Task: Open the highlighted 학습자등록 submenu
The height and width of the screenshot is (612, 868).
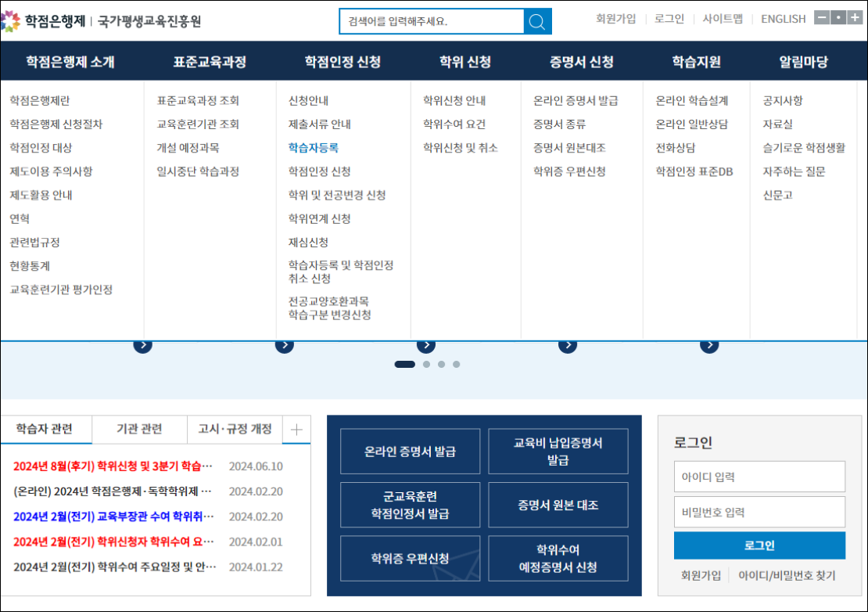Action: [x=314, y=148]
